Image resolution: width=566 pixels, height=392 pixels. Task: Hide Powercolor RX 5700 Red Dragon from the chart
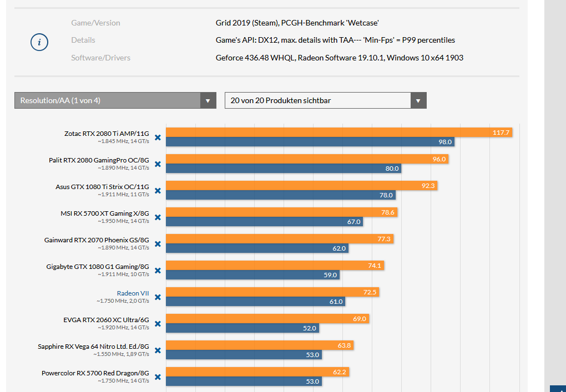pos(158,377)
